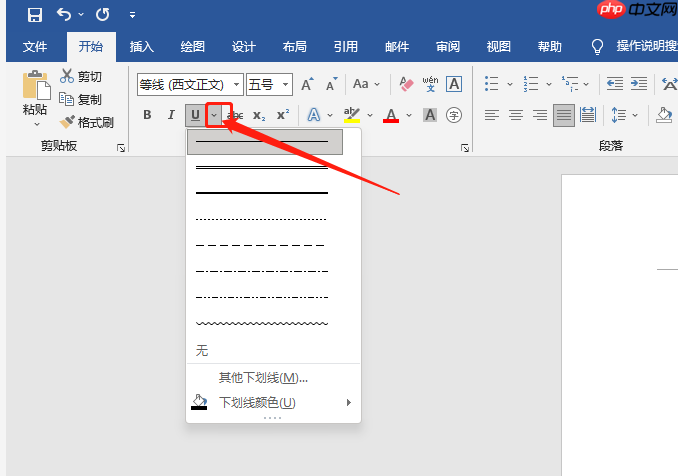Center align the text

516,115
